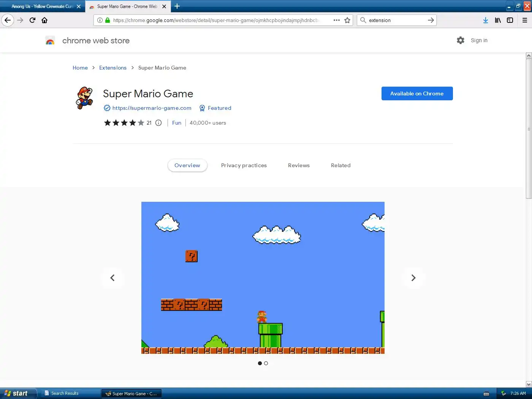Image resolution: width=532 pixels, height=399 pixels.
Task: Click the vertical scrollbar thumb
Action: tap(529, 128)
